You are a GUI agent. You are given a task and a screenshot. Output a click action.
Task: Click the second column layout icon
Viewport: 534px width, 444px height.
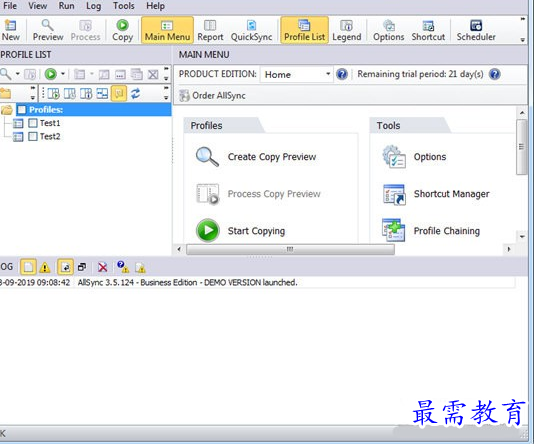click(70, 93)
